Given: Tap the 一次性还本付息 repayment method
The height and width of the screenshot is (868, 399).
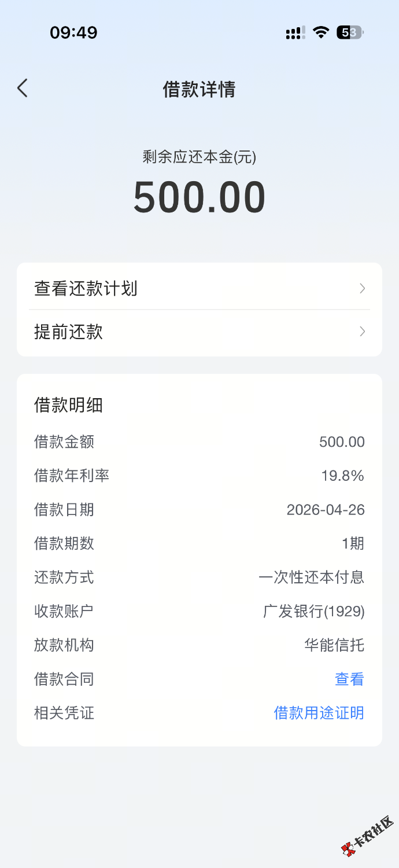Looking at the screenshot, I should (311, 578).
